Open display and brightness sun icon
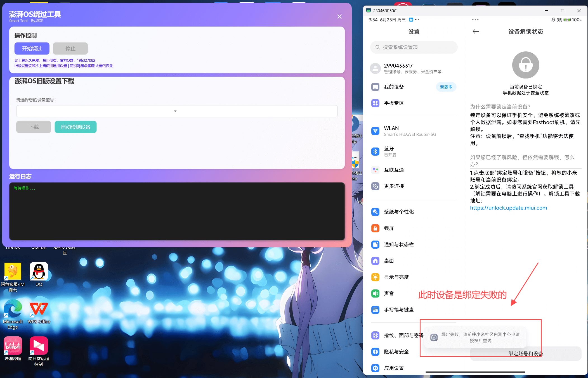This screenshot has width=588, height=378. 375,277
